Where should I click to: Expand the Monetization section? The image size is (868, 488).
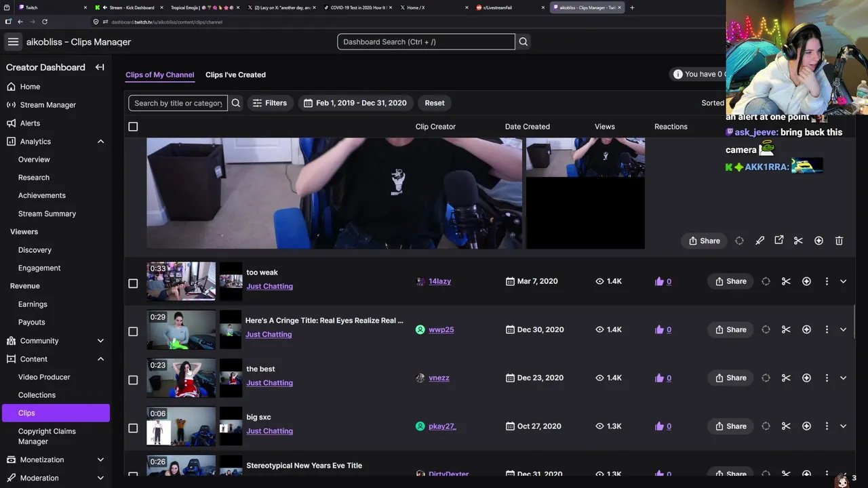pos(100,460)
